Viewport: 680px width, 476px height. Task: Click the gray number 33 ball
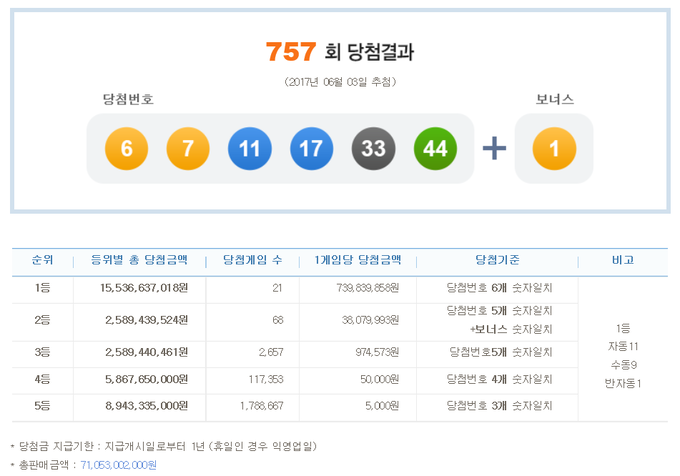pyautogui.click(x=373, y=149)
